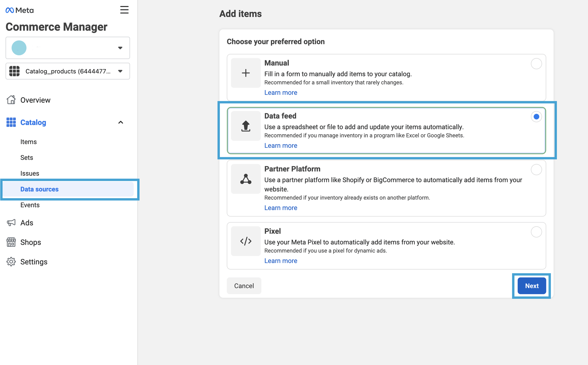Click the Pixel code icon
Image resolution: width=588 pixels, height=365 pixels.
246,241
